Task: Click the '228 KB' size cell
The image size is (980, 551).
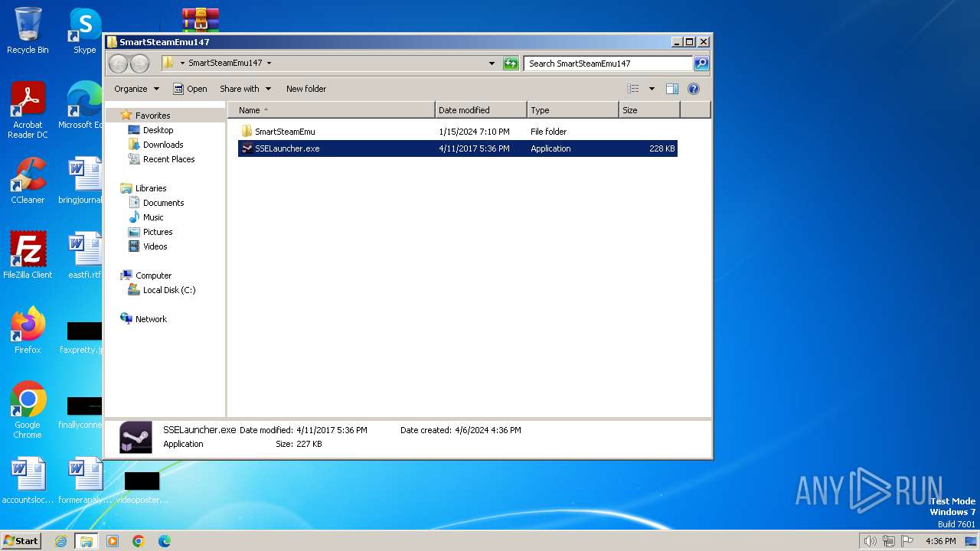Action: (662, 148)
